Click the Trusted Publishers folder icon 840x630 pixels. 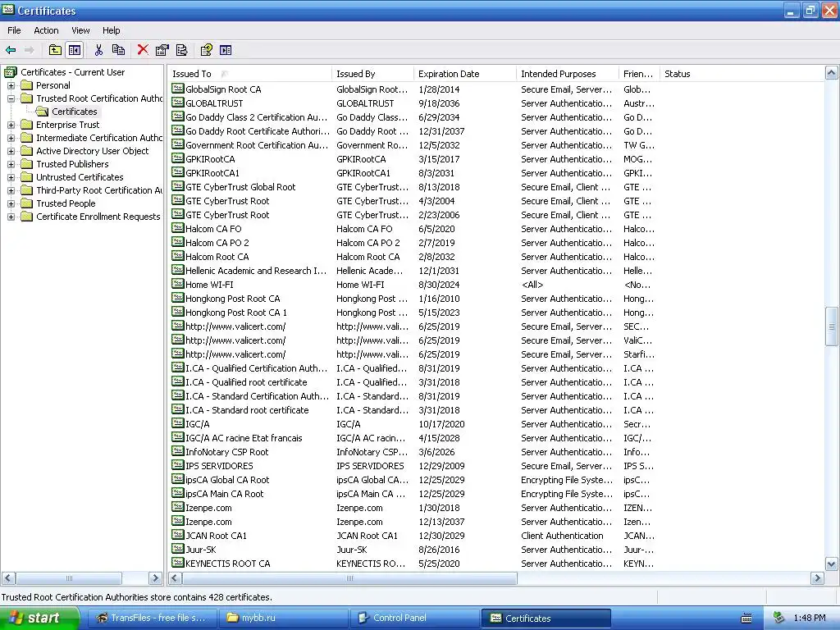click(x=27, y=164)
